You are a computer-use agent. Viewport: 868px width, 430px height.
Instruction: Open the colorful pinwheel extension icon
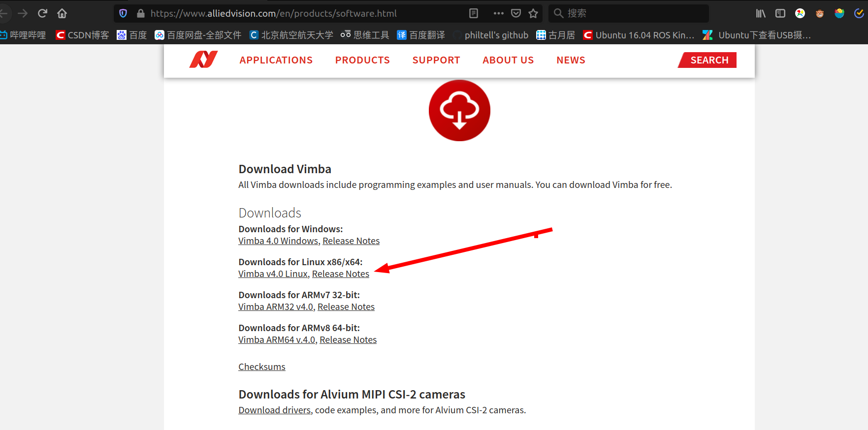pos(800,13)
